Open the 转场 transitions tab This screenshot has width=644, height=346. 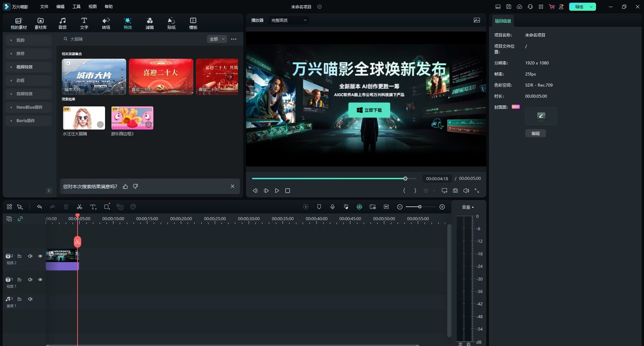coord(106,23)
